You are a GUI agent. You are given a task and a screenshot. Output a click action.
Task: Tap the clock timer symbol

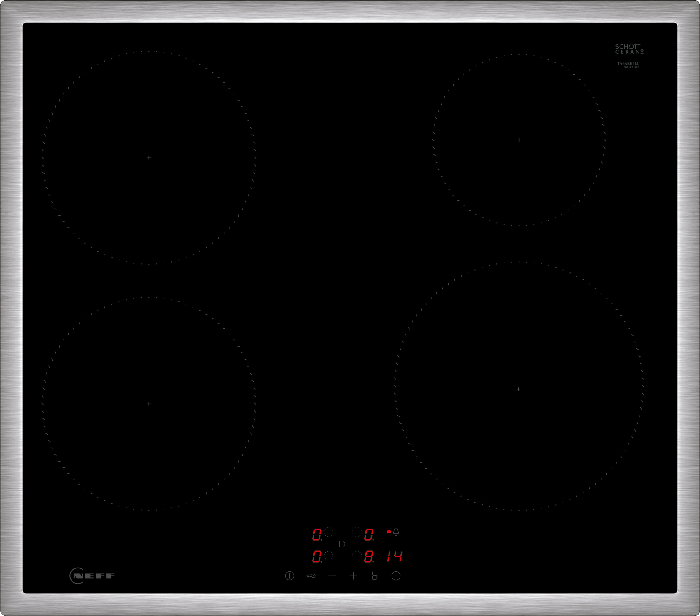coord(396,576)
